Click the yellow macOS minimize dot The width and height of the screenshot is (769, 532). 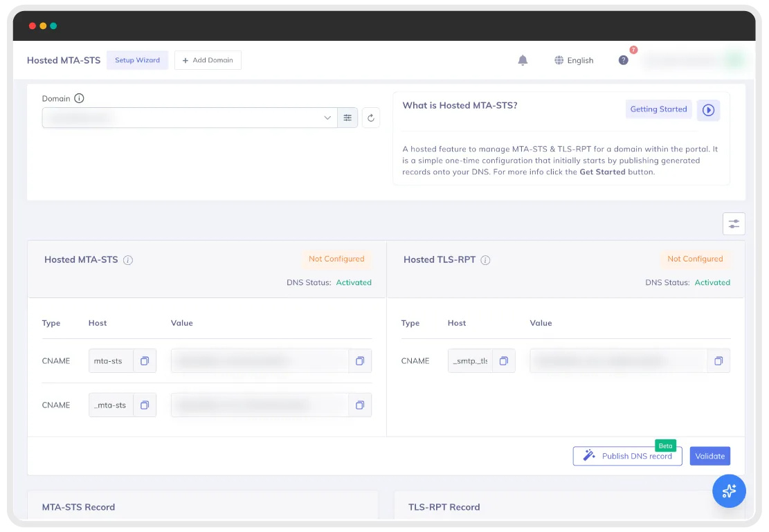[x=43, y=26]
